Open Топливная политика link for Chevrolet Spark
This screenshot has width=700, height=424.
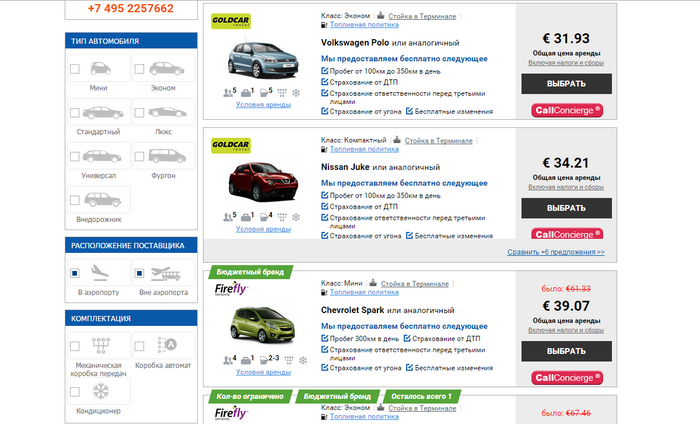pos(364,292)
